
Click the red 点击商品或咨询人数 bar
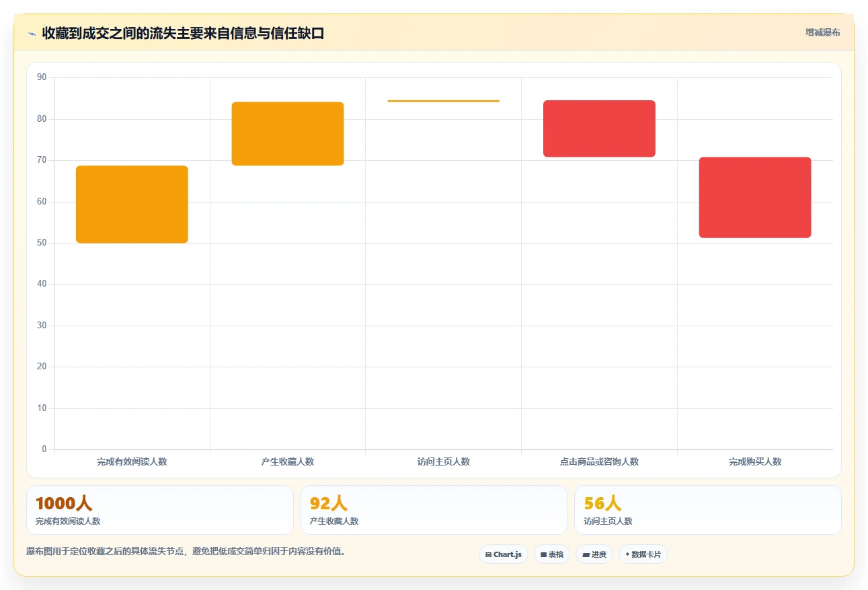599,128
